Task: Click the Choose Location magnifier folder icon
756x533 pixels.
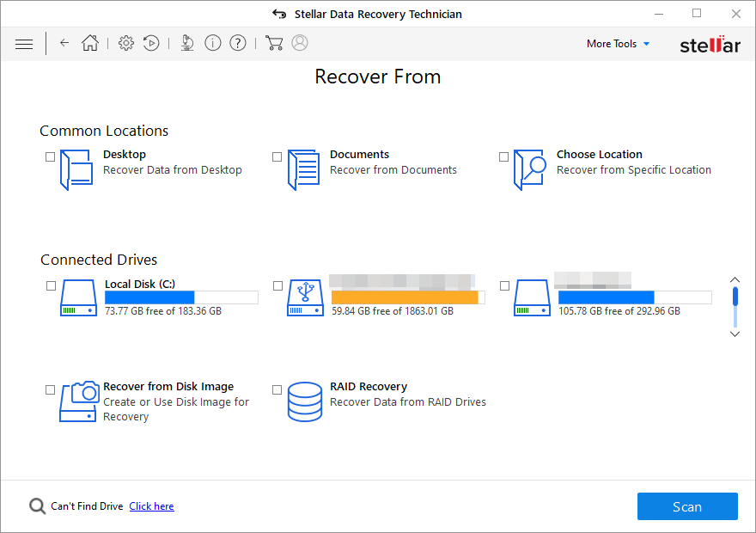Action: tap(530, 170)
